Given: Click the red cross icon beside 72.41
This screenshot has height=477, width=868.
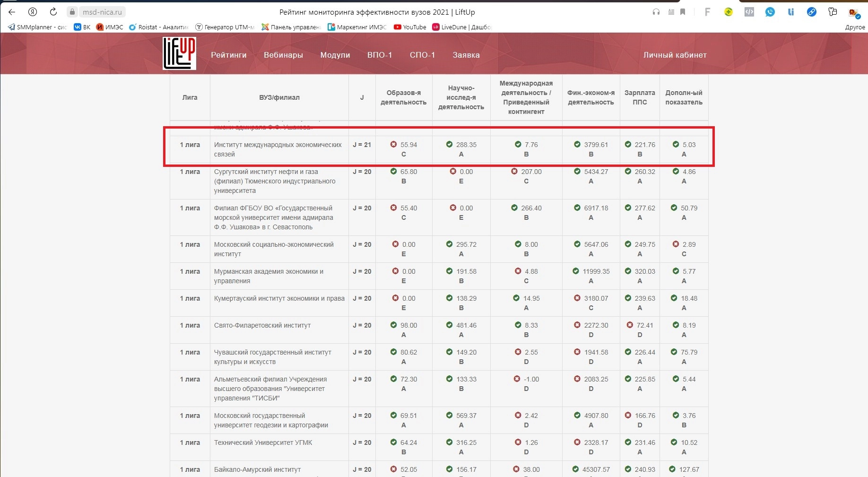Looking at the screenshot, I should click(x=630, y=325).
